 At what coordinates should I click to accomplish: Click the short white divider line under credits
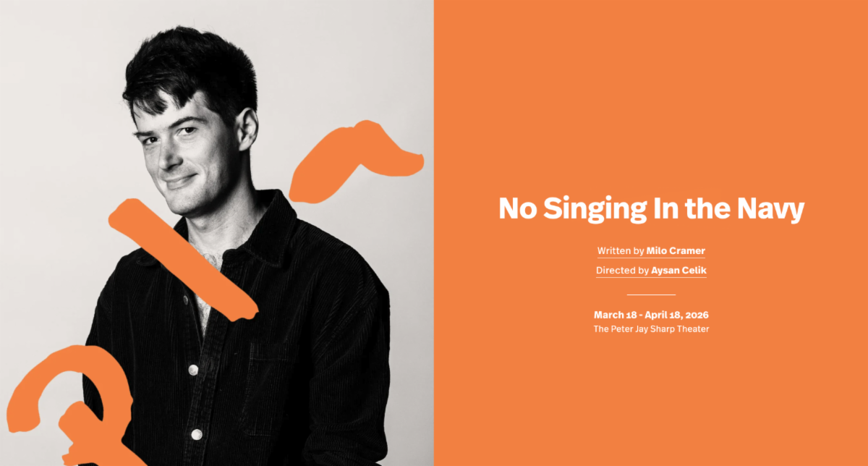tap(651, 295)
